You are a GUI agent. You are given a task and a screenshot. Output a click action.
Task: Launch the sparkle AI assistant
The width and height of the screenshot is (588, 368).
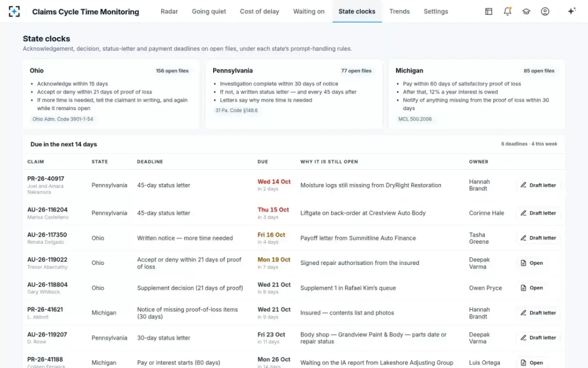coord(571,11)
